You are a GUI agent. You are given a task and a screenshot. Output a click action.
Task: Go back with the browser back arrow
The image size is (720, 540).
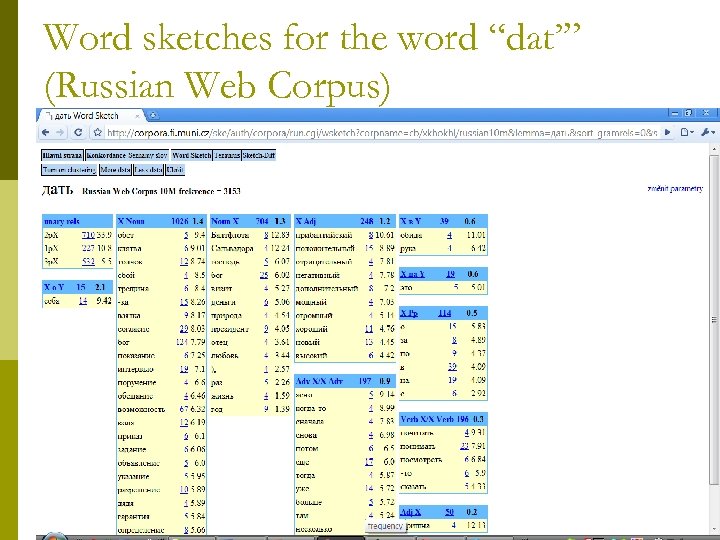(45, 132)
